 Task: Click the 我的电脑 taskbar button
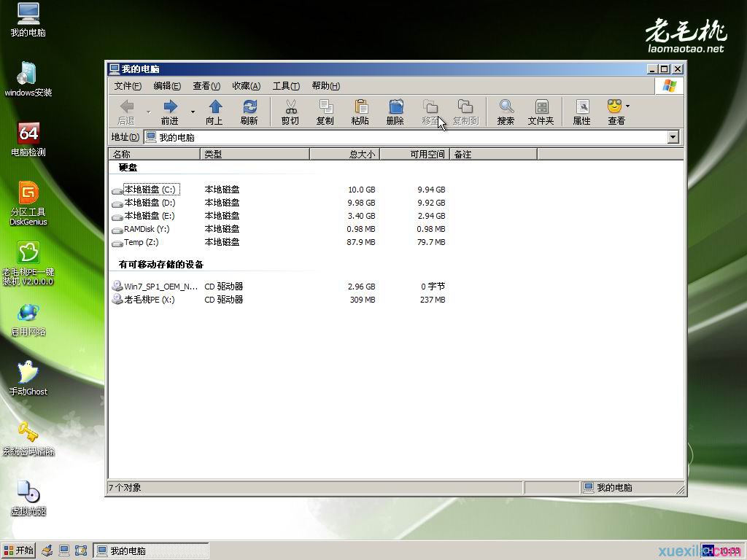pyautogui.click(x=151, y=551)
